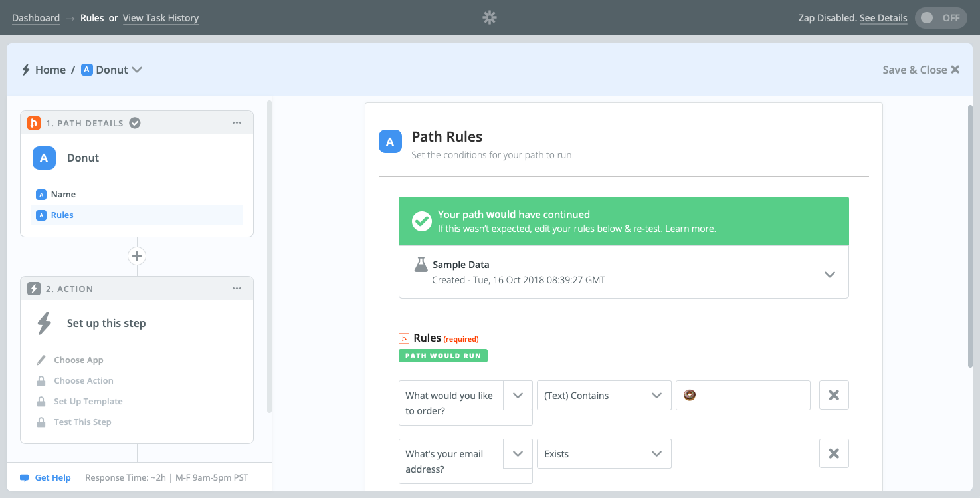The width and height of the screenshot is (980, 498).
Task: Expand the Sample Data chevron
Action: coord(830,274)
